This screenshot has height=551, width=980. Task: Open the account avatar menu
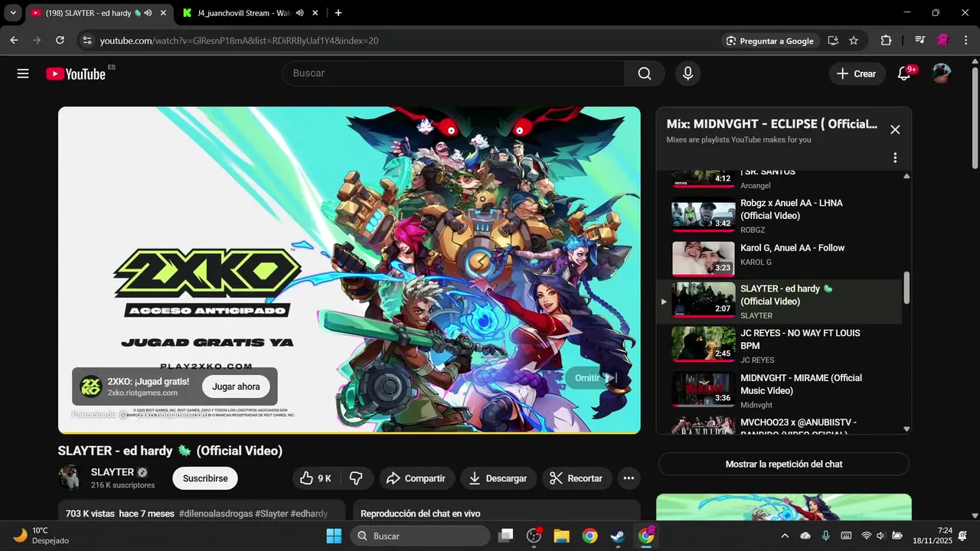[x=941, y=73]
